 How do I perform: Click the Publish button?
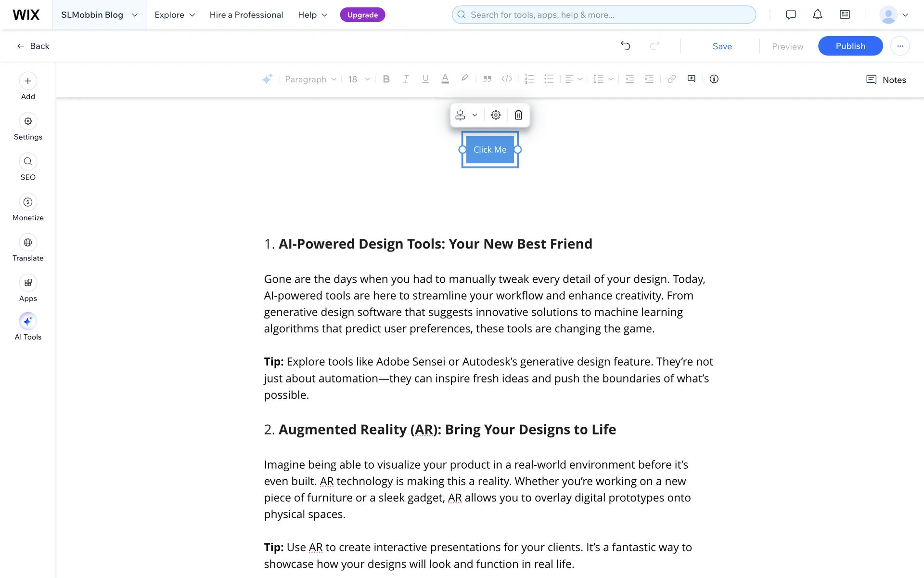pos(850,46)
